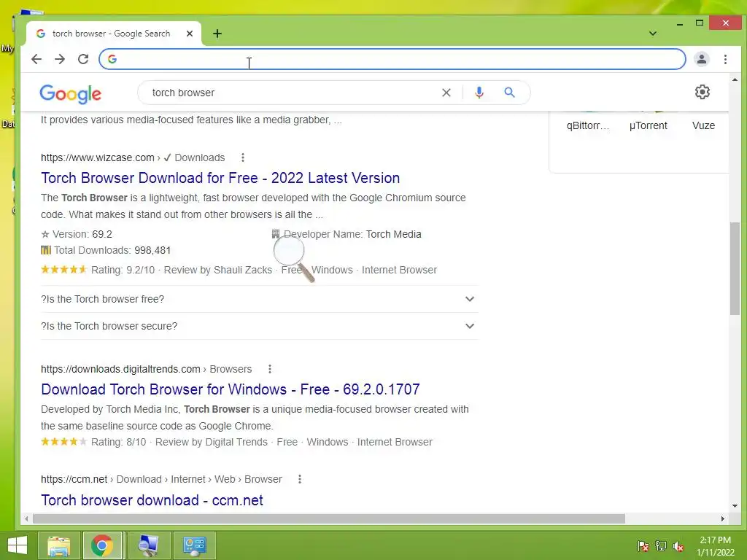Open Google quick settings gear
This screenshot has width=747, height=560.
(x=703, y=92)
